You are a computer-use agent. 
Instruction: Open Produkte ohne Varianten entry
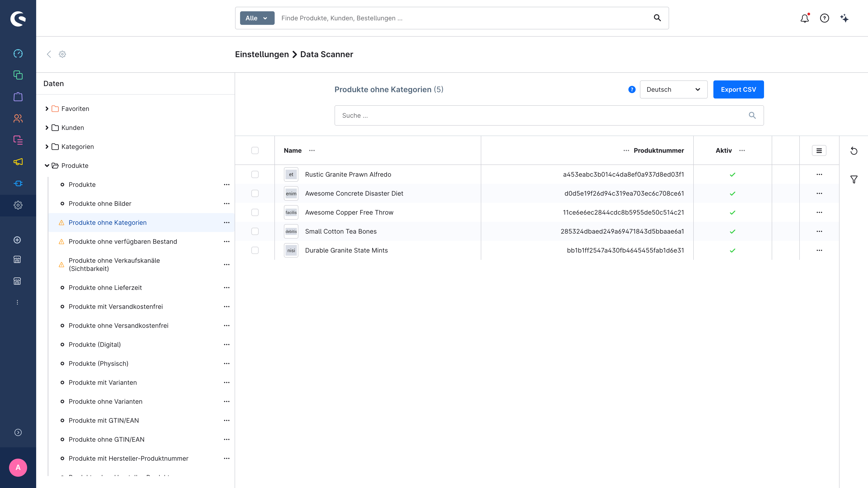pyautogui.click(x=106, y=401)
